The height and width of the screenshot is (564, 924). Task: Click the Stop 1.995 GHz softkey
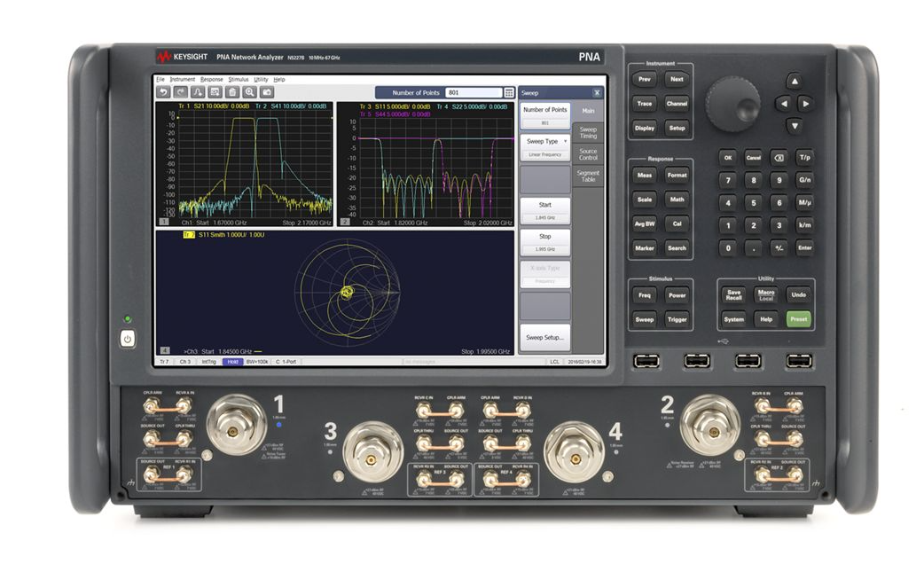[545, 242]
